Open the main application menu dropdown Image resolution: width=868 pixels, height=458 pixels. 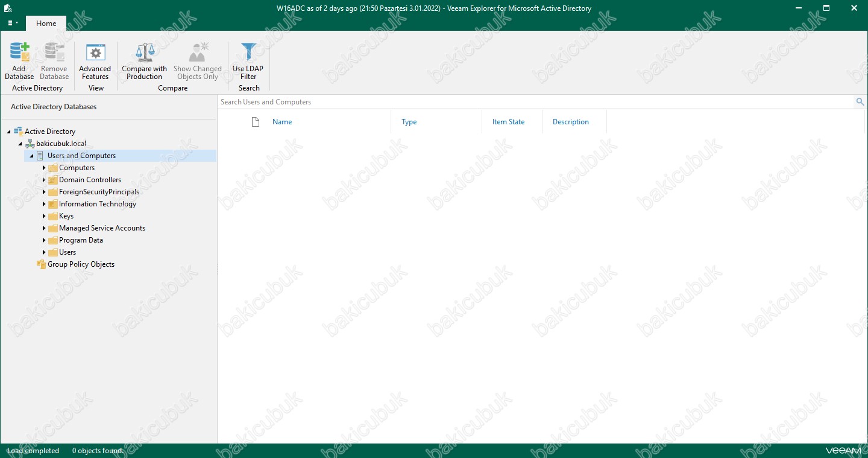13,24
